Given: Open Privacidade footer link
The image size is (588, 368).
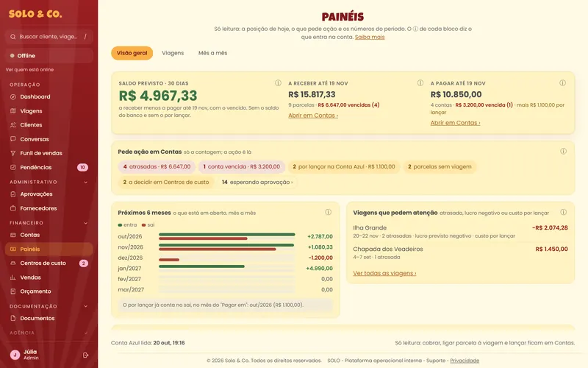Looking at the screenshot, I should [x=465, y=361].
